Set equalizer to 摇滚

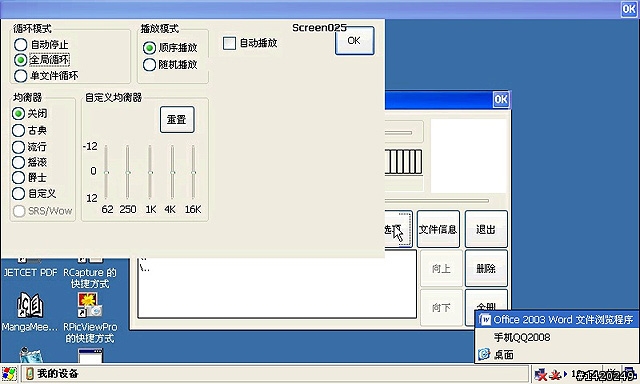18,162
